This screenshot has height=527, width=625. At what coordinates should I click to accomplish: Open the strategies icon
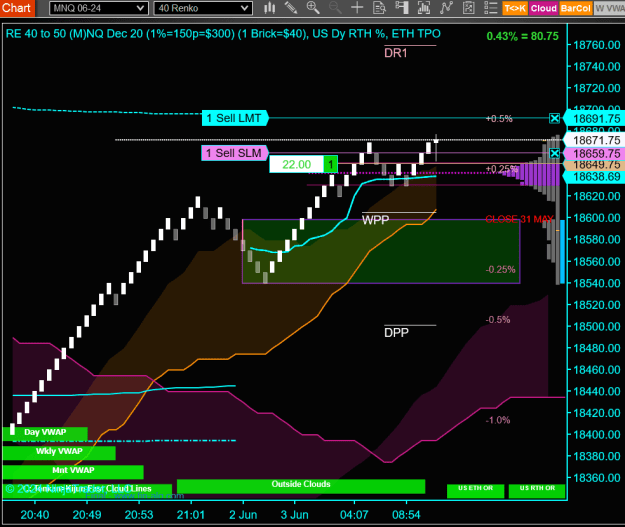point(468,8)
